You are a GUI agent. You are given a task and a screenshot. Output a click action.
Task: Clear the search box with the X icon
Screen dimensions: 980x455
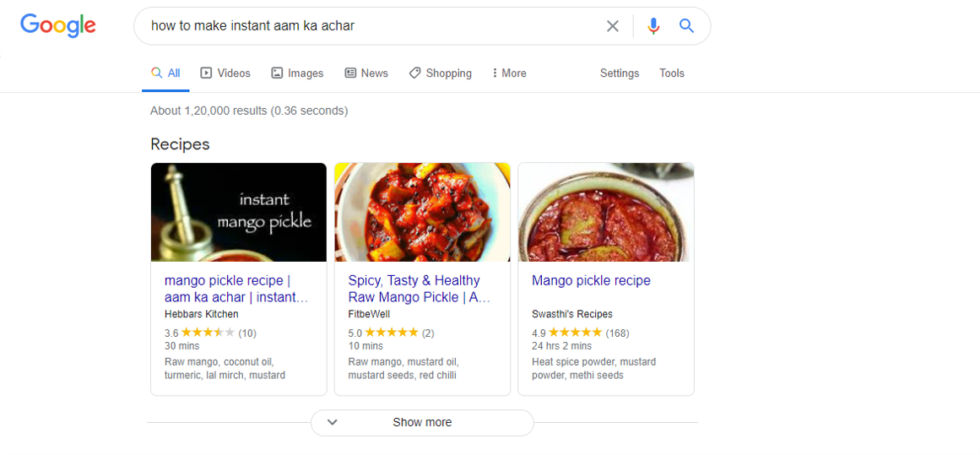613,26
